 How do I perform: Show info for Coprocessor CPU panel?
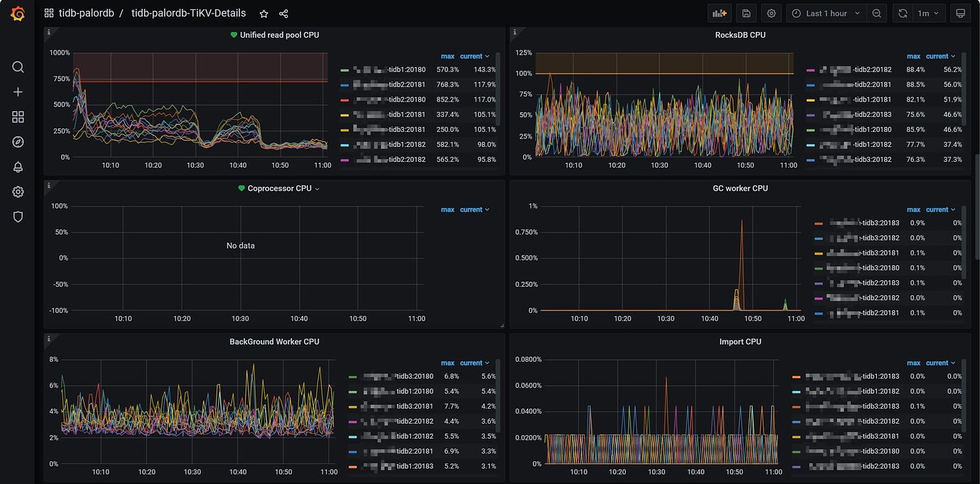coord(48,185)
